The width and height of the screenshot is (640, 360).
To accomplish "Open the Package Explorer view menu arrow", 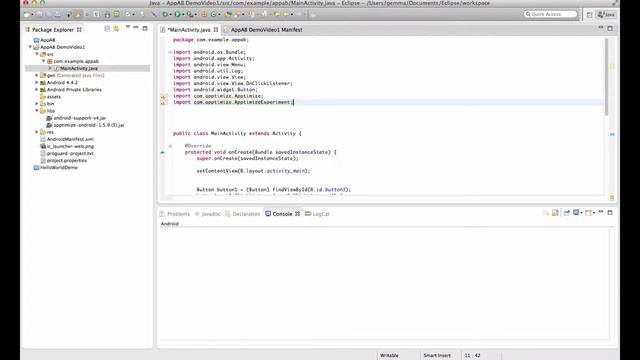I will 128,27.
